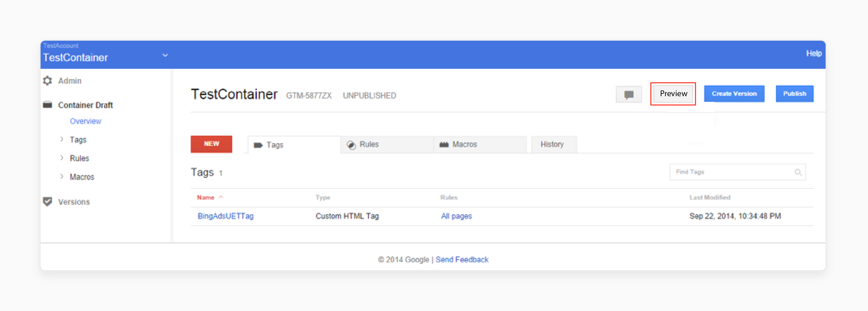The image size is (868, 311).
Task: Click the TestContainer name in blue header
Action: pyautogui.click(x=75, y=57)
